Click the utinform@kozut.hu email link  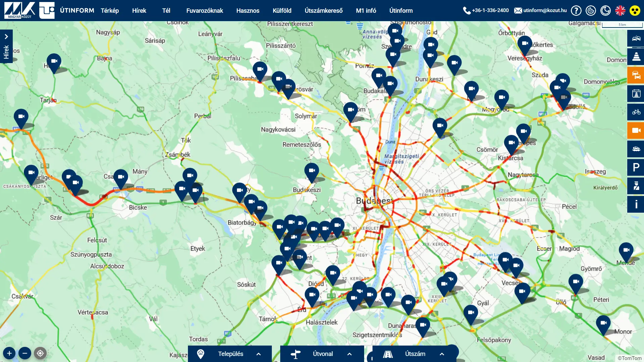pyautogui.click(x=544, y=10)
